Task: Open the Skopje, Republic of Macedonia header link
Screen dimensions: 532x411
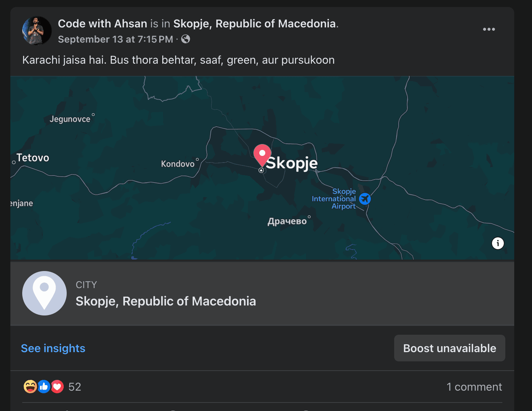Action: coord(255,24)
